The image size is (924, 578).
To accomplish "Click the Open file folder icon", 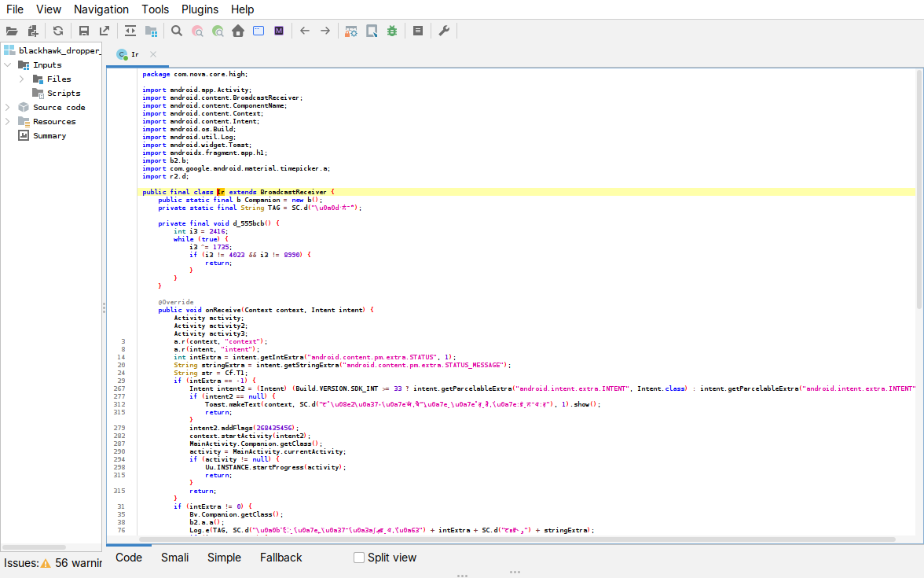I will [x=12, y=31].
